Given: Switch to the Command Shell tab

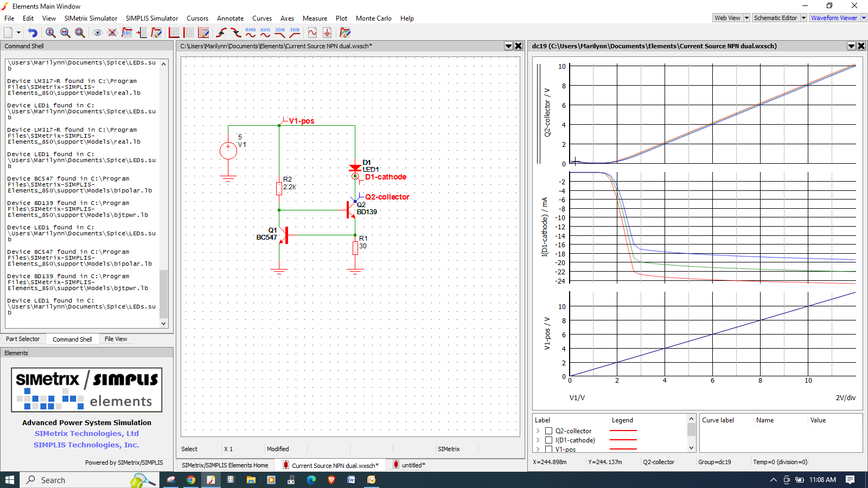Looking at the screenshot, I should pyautogui.click(x=72, y=339).
